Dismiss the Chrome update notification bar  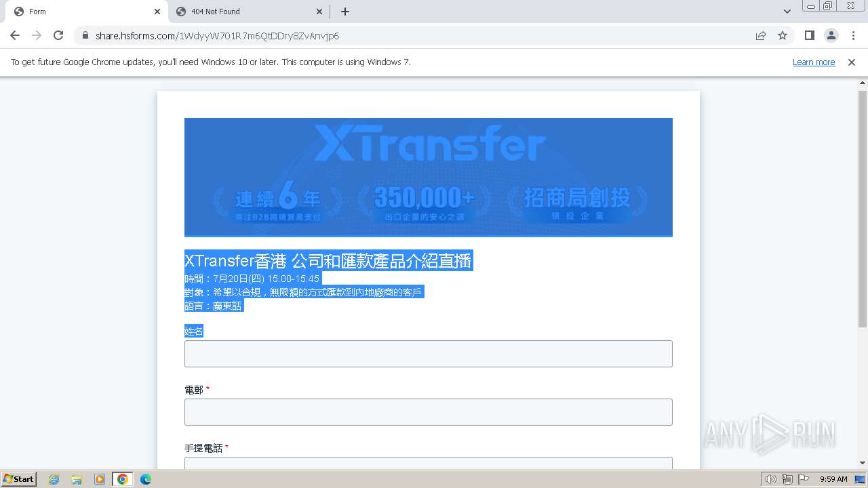[852, 62]
